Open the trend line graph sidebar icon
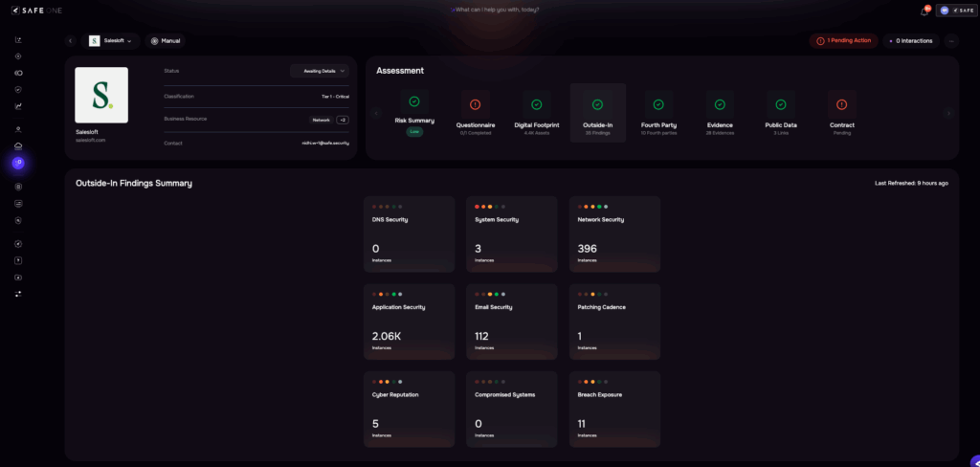 (18, 106)
